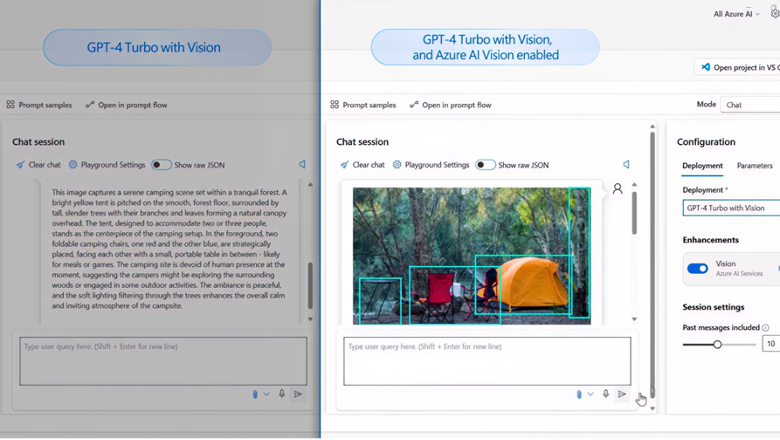This screenshot has height=440, width=780.
Task: Expand attachment dropdown arrow in left chat
Action: tap(267, 394)
